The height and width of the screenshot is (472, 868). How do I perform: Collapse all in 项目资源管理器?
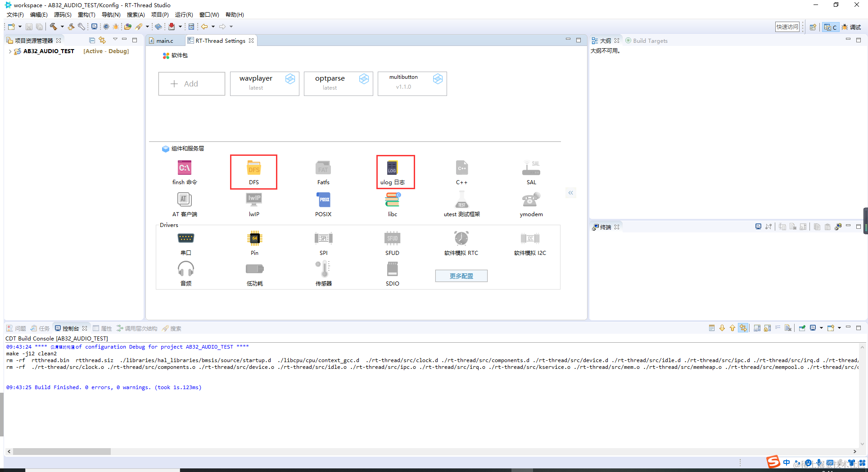tap(92, 40)
